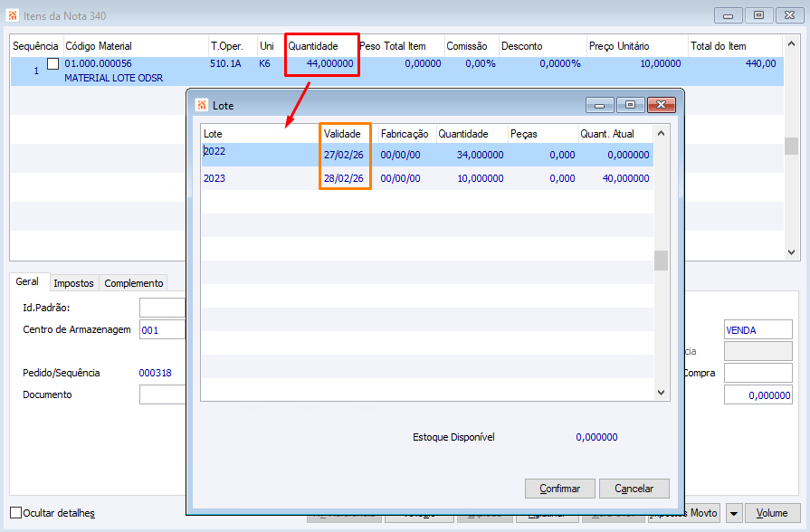
Task: Click the VENDA field
Action: 758,329
